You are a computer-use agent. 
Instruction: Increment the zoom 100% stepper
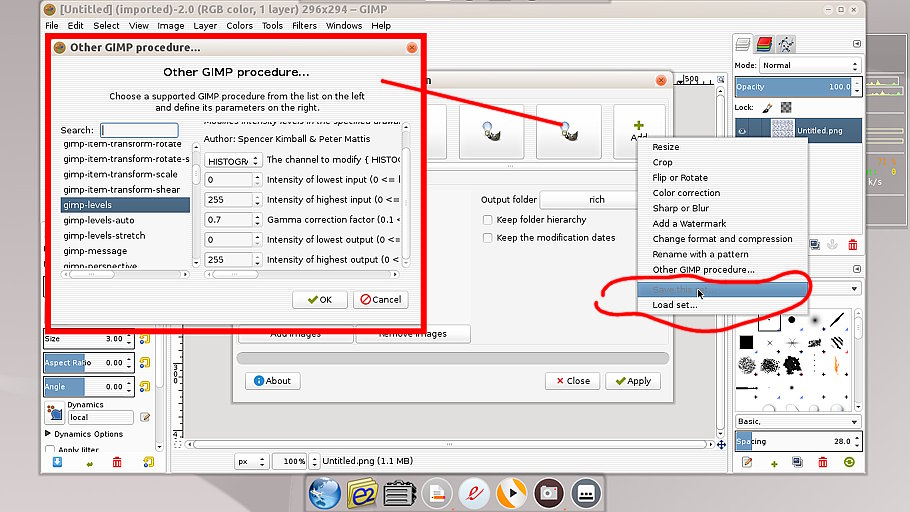[x=315, y=457]
